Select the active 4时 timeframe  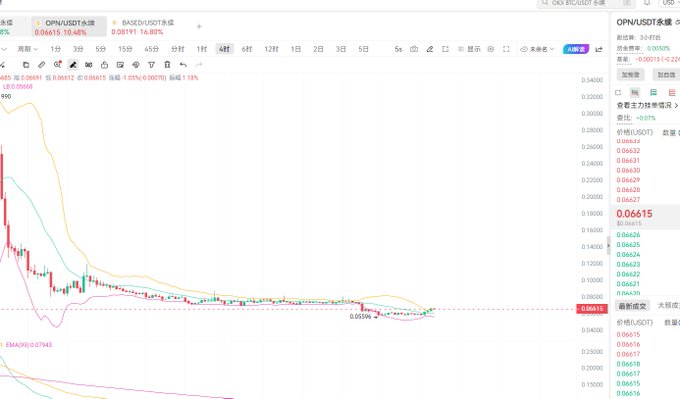(224, 49)
